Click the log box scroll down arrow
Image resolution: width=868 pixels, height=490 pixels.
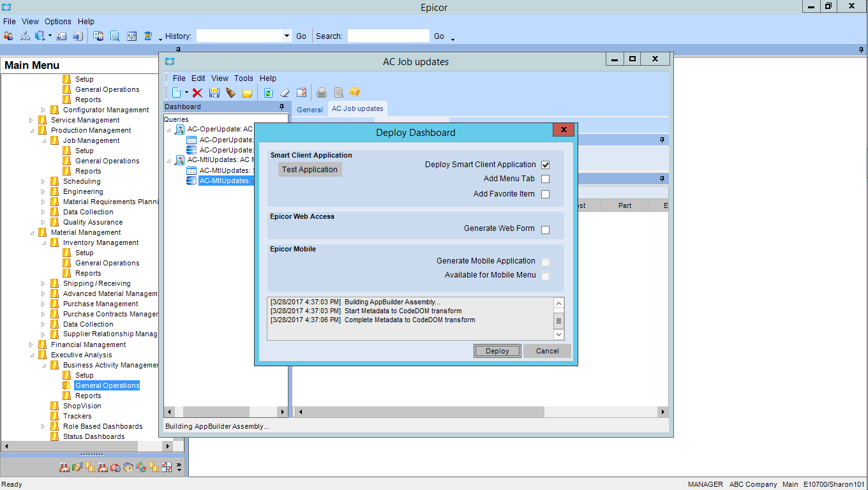[x=559, y=334]
